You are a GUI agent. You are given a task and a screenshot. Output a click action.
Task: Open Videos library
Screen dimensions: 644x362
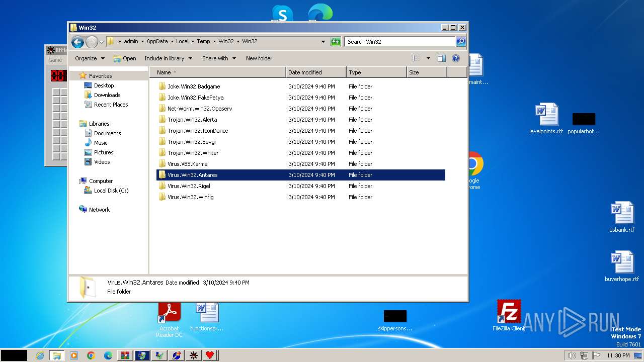click(x=102, y=162)
